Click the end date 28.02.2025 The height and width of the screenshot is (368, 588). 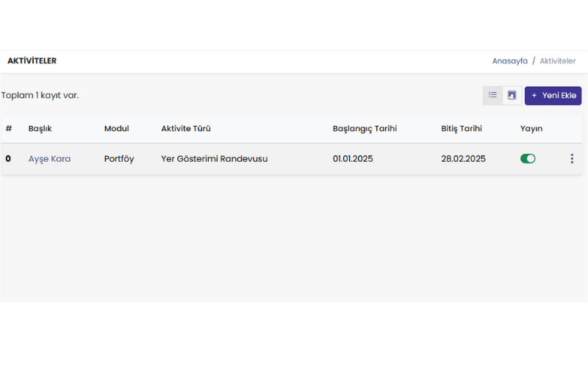click(x=463, y=158)
